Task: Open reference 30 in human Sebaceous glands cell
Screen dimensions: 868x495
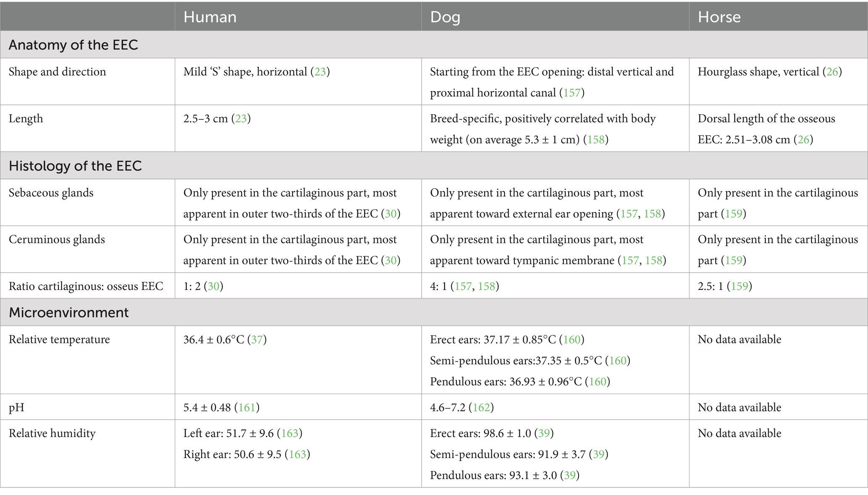Action: tap(391, 214)
